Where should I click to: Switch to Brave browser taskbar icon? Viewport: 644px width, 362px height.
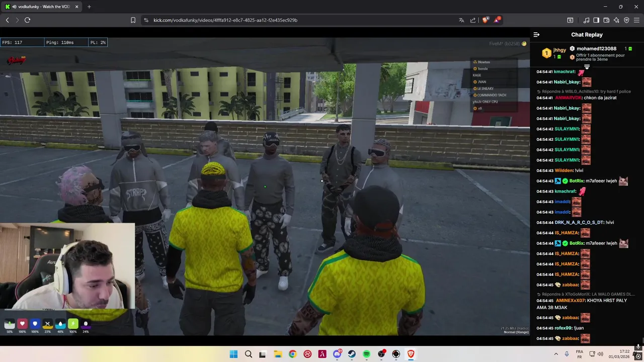pos(411,354)
